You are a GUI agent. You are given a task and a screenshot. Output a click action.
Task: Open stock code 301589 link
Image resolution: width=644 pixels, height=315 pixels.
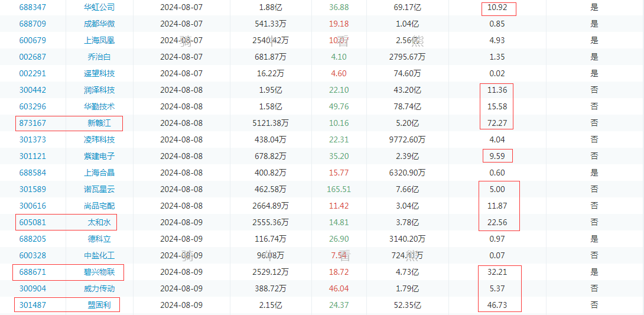pos(32,189)
